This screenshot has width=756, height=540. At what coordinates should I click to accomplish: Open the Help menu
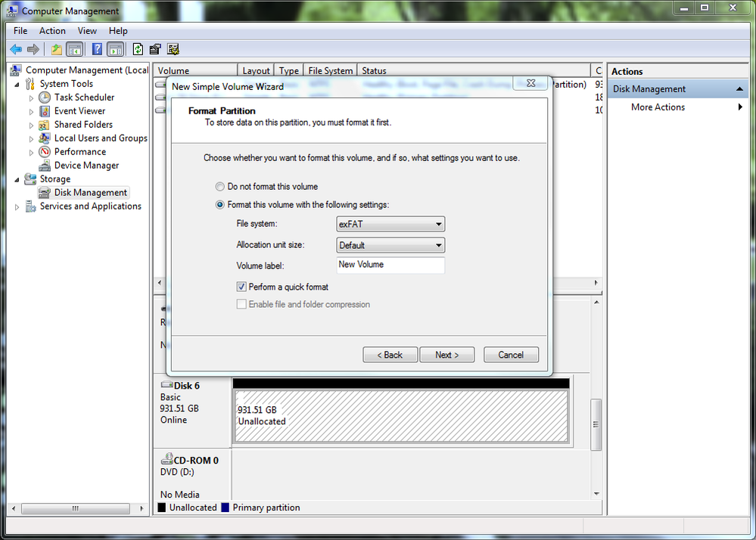point(118,31)
